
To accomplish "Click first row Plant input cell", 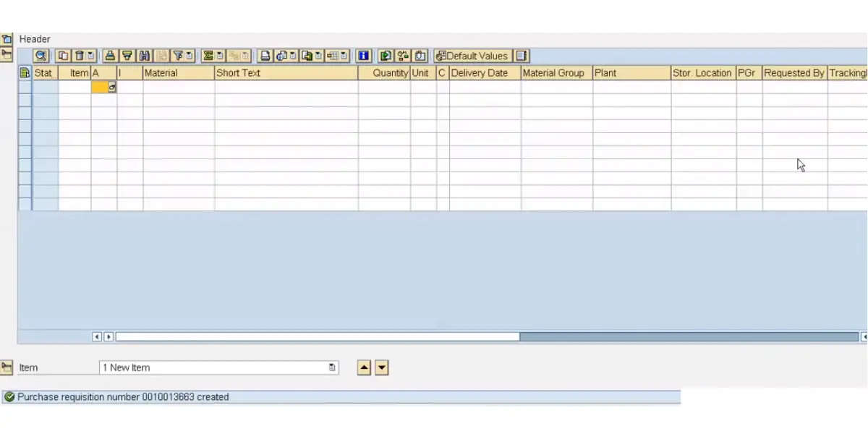I will (632, 87).
